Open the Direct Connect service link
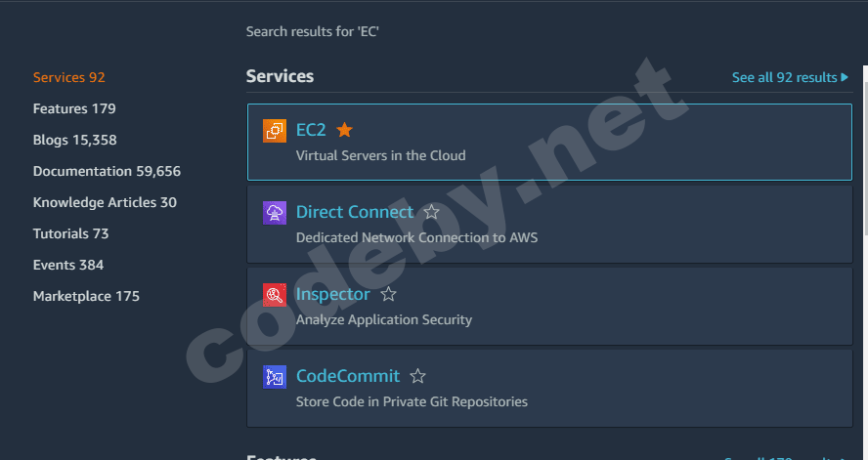 click(x=355, y=212)
